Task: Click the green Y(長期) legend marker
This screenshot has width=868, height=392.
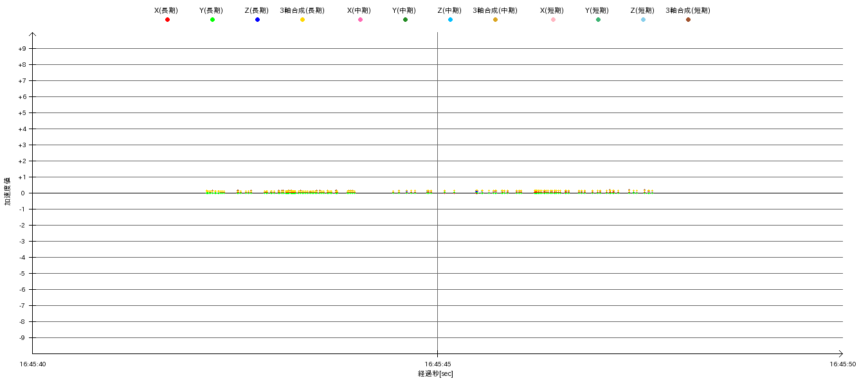Action: coord(212,20)
